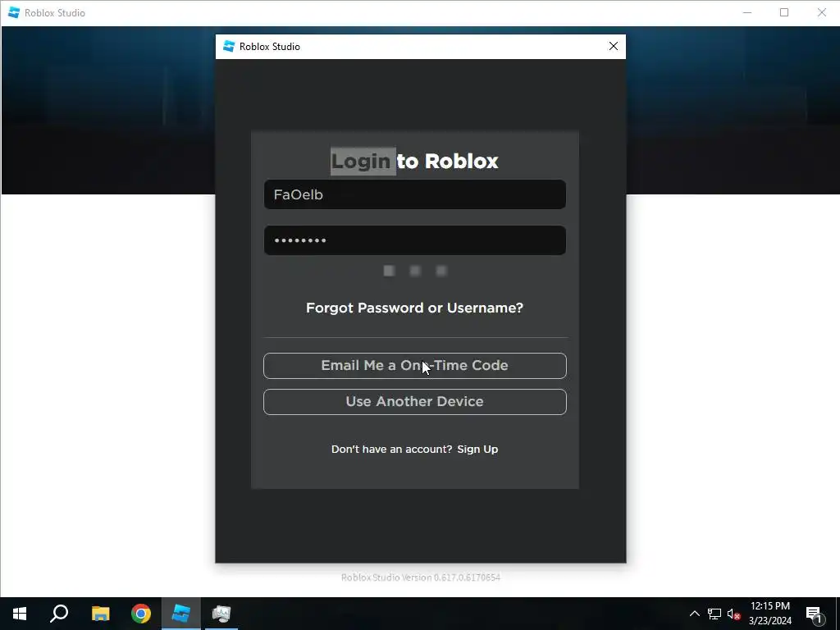Open File Explorer from taskbar

(x=100, y=614)
